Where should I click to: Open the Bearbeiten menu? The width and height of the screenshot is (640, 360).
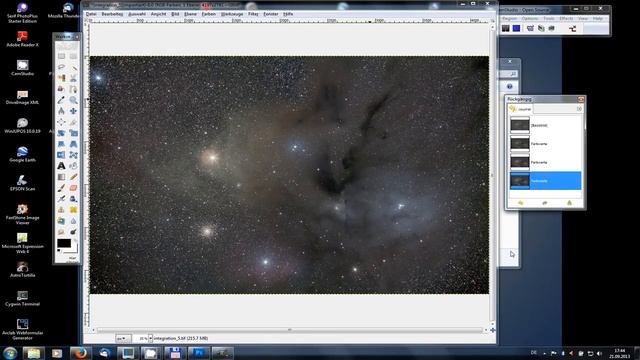112,14
